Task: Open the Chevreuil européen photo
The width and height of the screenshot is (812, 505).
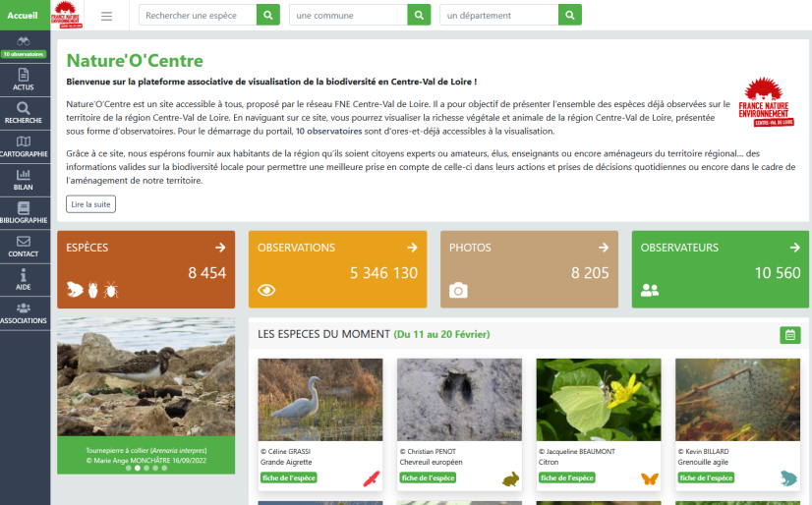Action: click(x=459, y=400)
